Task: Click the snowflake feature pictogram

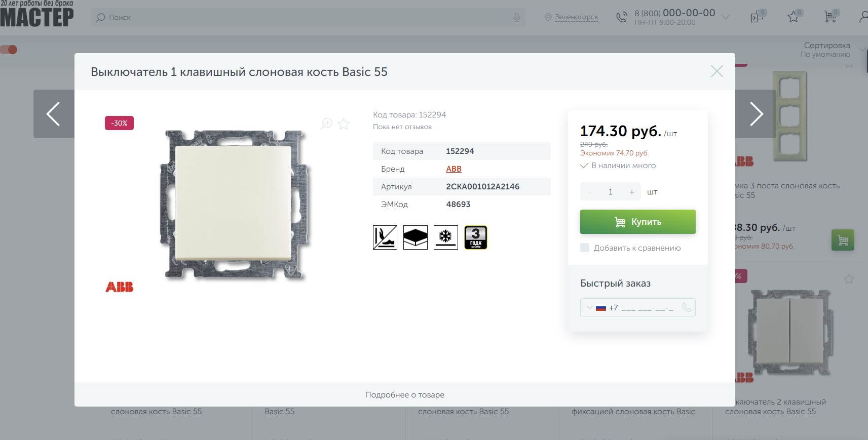Action: (x=446, y=237)
